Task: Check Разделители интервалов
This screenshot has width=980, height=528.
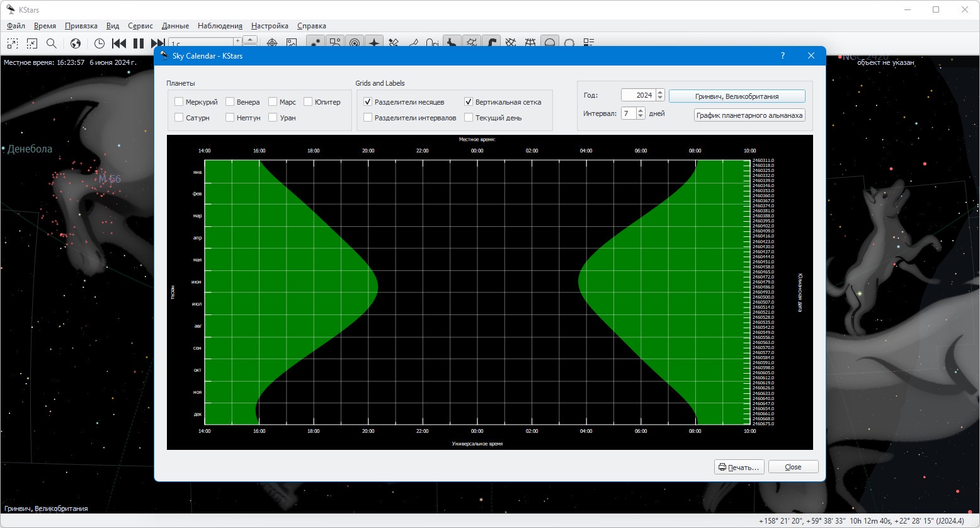Action: tap(368, 117)
